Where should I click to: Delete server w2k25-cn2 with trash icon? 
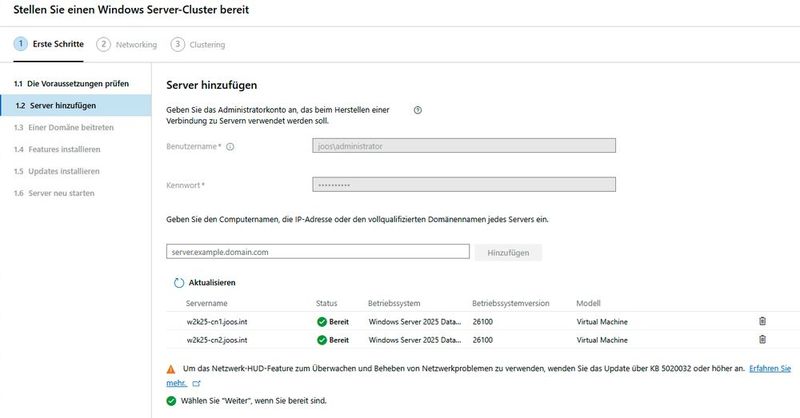pyautogui.click(x=762, y=339)
